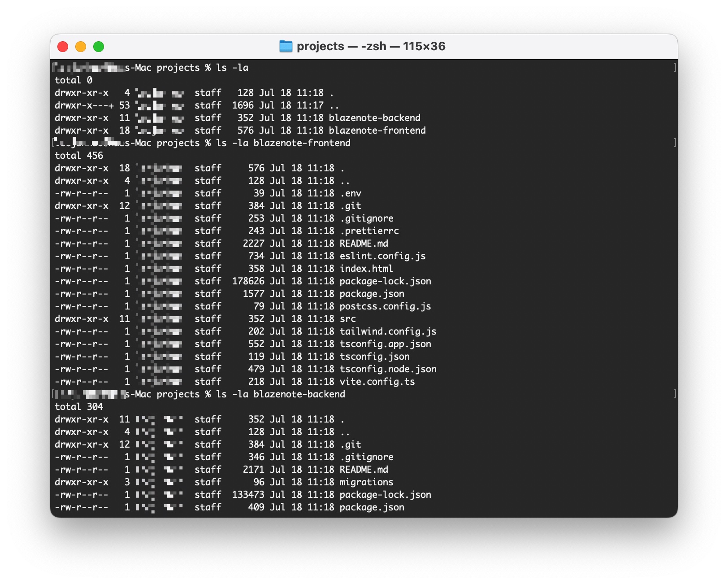Click the 'ls -la blazenote-backend' command text
The height and width of the screenshot is (584, 728).
pos(281,394)
